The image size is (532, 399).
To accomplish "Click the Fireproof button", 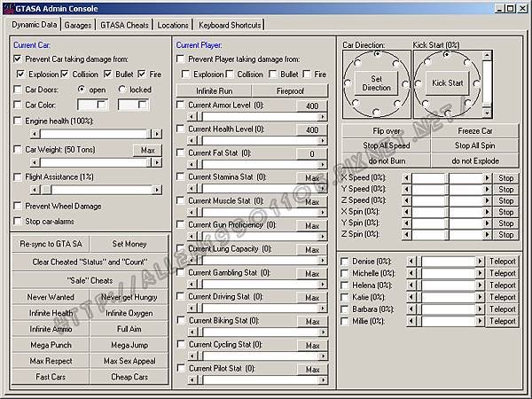I will 290,91.
